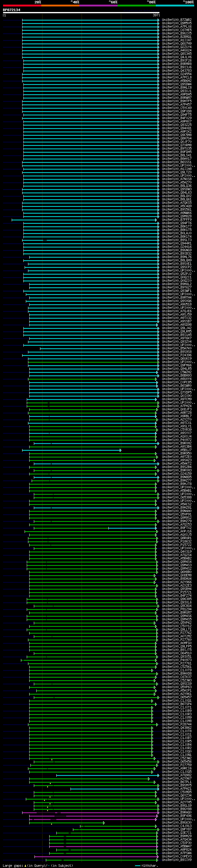Select the UniRef100_A7PHZ4 label
Screen dimensions: 197x868
click(x=177, y=406)
